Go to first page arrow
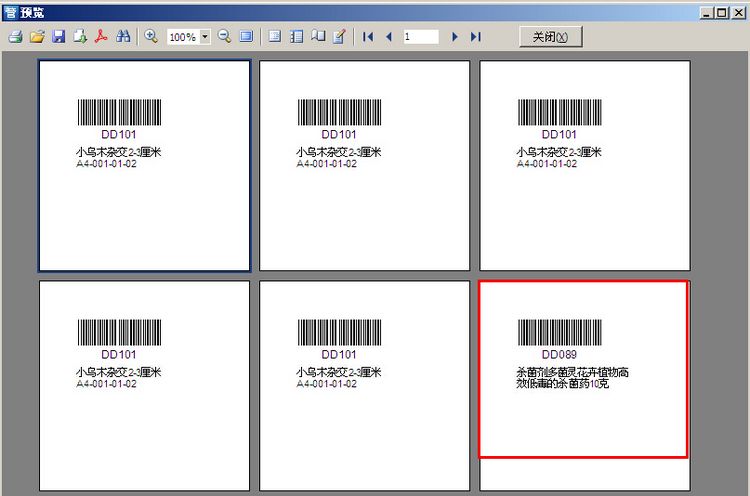 click(368, 37)
